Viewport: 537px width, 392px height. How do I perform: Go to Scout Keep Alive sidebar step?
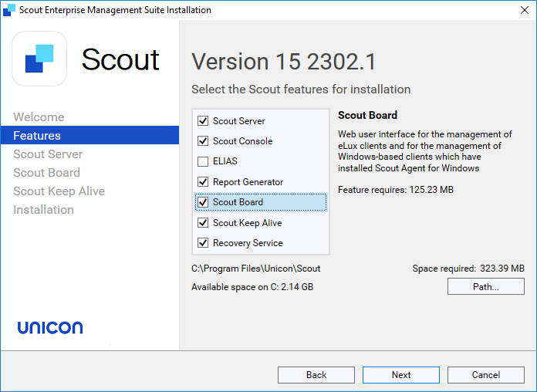(x=59, y=191)
